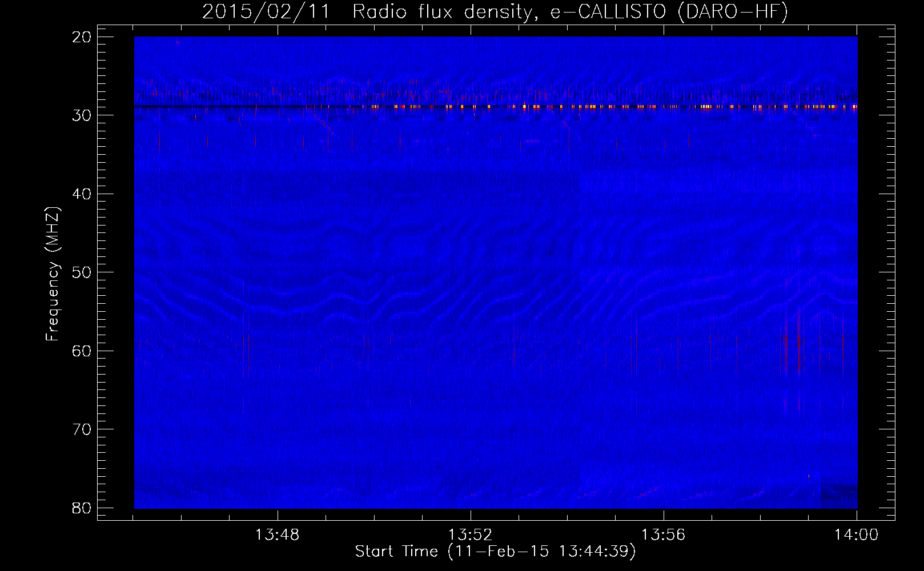Viewport: 924px width, 571px height.
Task: Click the 20 MHz frequency tick label
Action: tap(82, 37)
